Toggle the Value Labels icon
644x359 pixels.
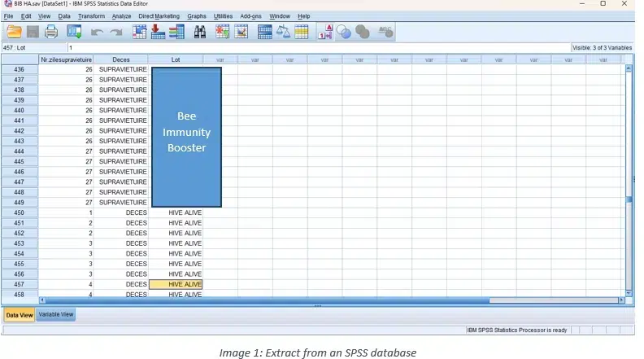click(x=324, y=32)
